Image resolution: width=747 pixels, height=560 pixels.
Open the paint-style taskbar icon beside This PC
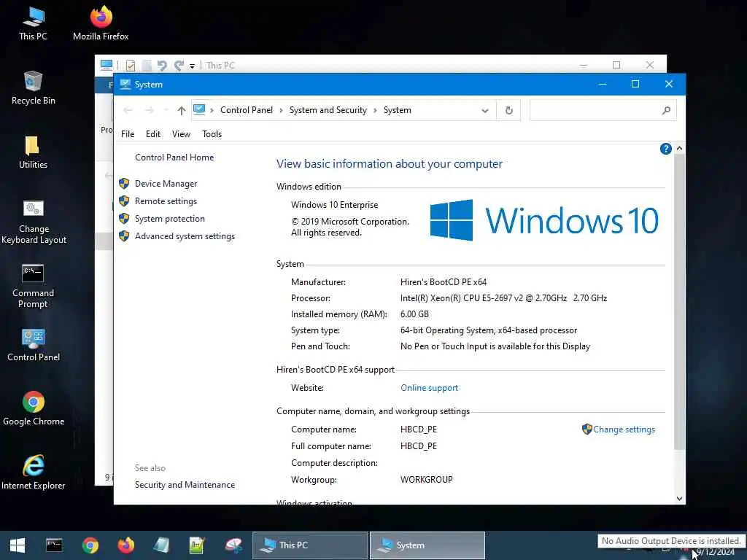tap(233, 545)
